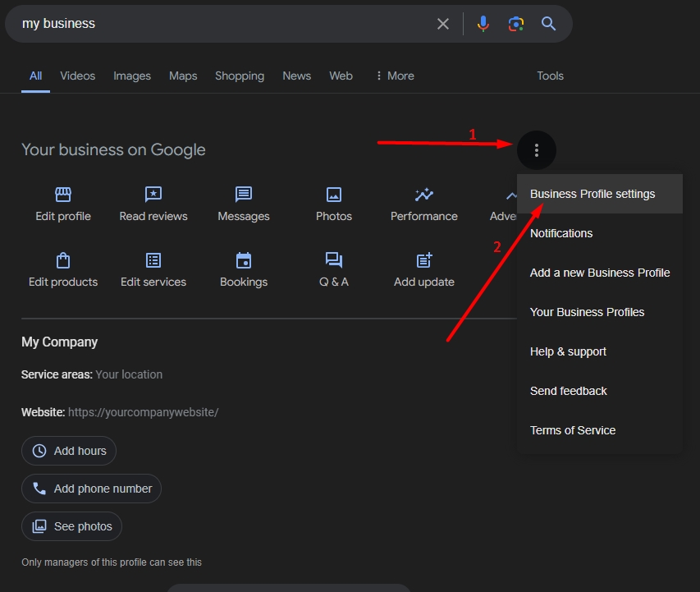Viewport: 700px width, 592px height.
Task: Click the magnifying glass search icon
Action: (548, 24)
